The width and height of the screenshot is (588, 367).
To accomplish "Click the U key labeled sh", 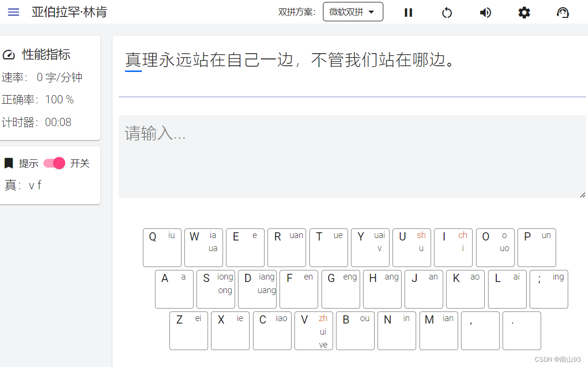I will [412, 248].
